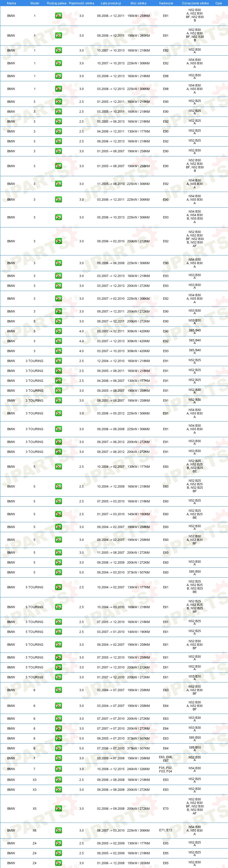The width and height of the screenshot is (228, 868).
Task: Click '05.2006 -> 10.2013' production years cell
Action: (111, 217)
